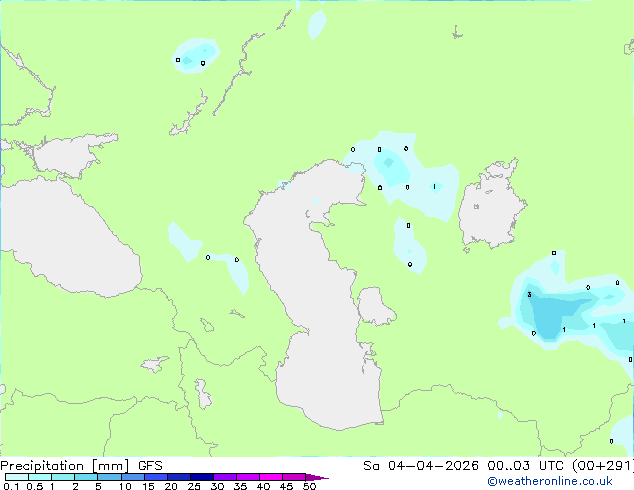Select the 2–5 mm legend color swatch
Screen dimensions: 634x490
[x=86, y=477]
